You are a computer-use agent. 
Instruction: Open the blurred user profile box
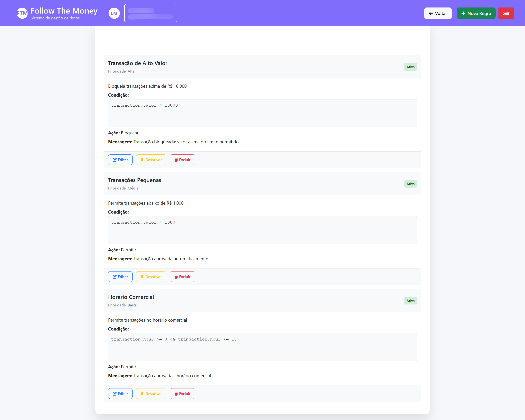(x=150, y=13)
